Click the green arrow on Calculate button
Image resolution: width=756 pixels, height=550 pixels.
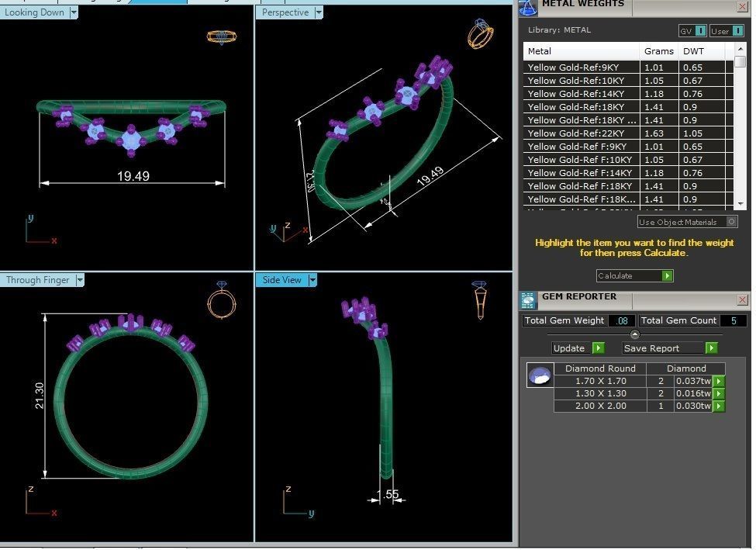(x=668, y=276)
